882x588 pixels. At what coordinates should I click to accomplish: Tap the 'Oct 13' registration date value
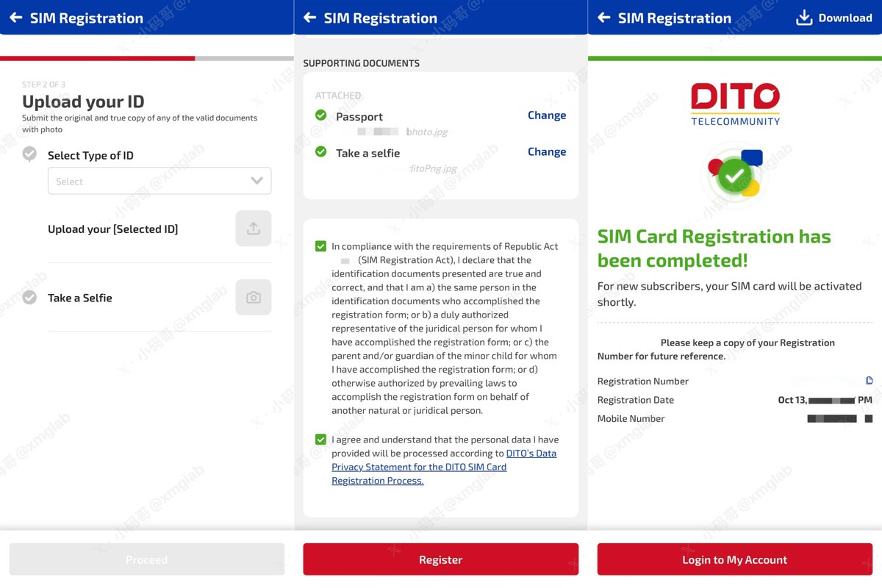[825, 400]
